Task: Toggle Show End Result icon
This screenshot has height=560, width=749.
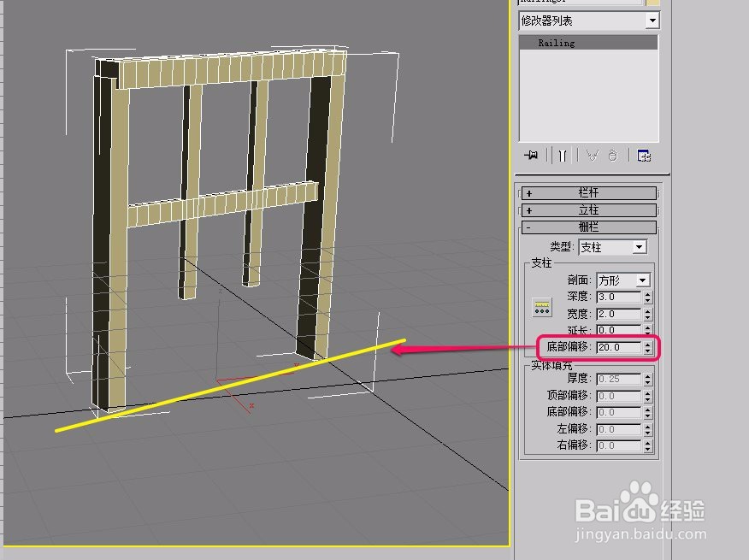Action: tap(563, 156)
